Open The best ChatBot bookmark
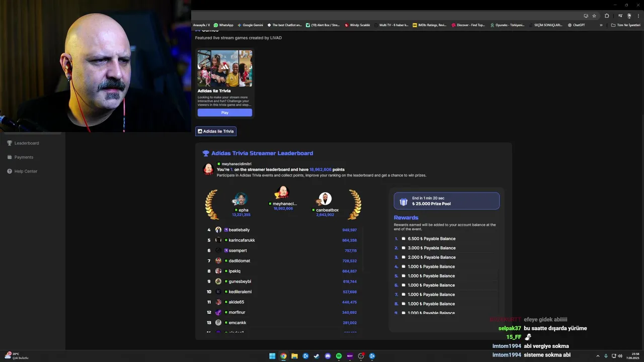This screenshot has height=362, width=644. tap(285, 25)
